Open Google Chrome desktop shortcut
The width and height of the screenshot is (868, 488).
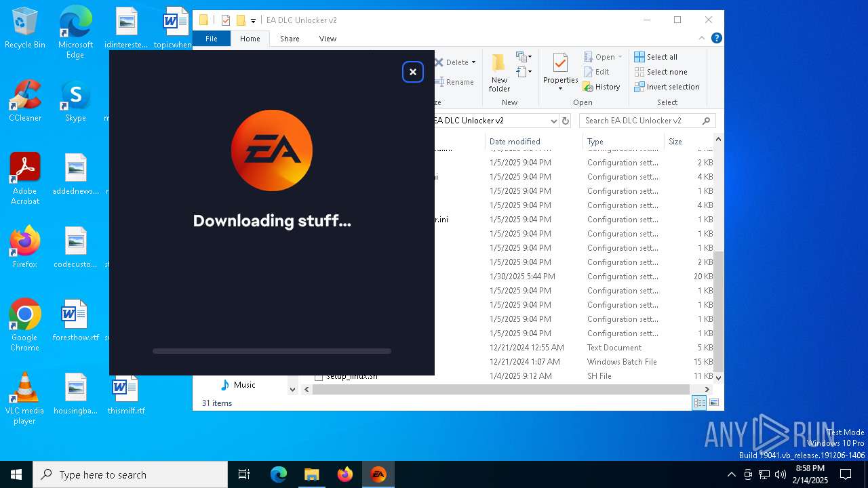point(25,325)
